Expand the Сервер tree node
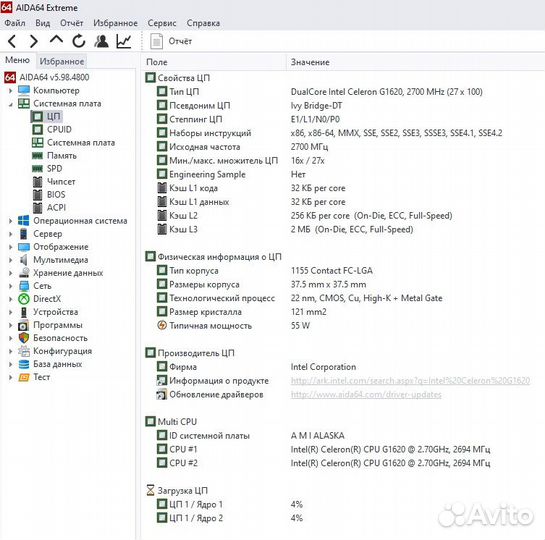 click(x=10, y=234)
